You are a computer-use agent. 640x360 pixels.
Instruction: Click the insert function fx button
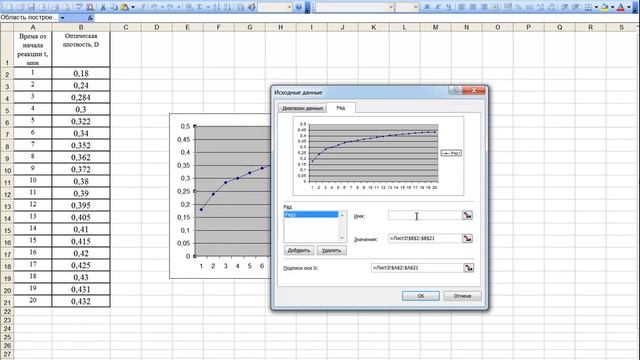click(90, 18)
